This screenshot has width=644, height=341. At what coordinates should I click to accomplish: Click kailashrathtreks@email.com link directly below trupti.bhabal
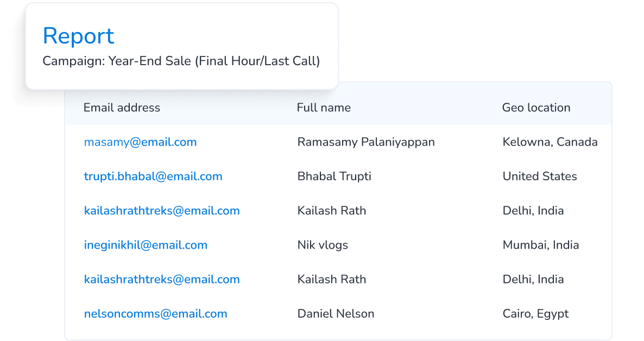162,211
